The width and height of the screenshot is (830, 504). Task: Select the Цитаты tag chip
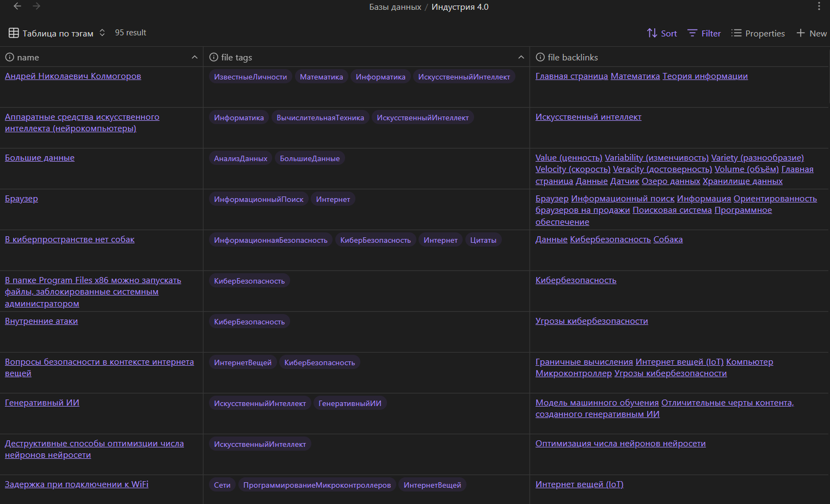click(483, 240)
